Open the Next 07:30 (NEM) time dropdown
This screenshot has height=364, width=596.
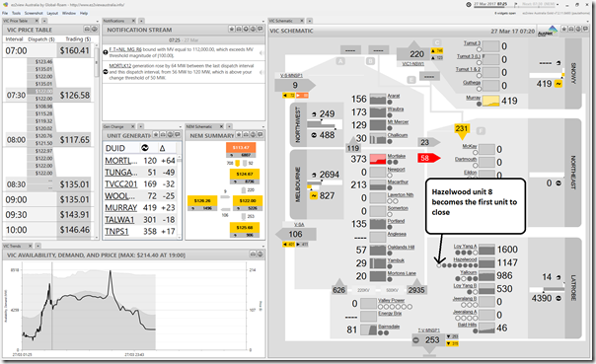(x=558, y=5)
